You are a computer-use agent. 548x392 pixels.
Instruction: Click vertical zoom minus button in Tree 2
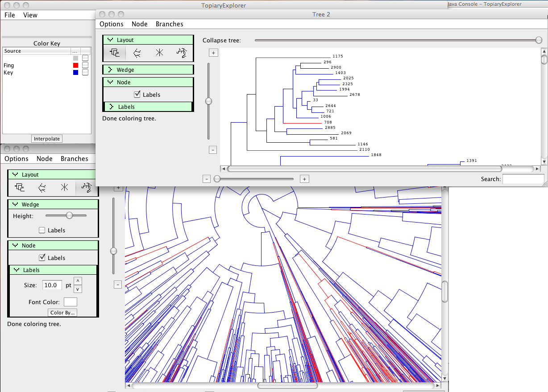point(213,150)
